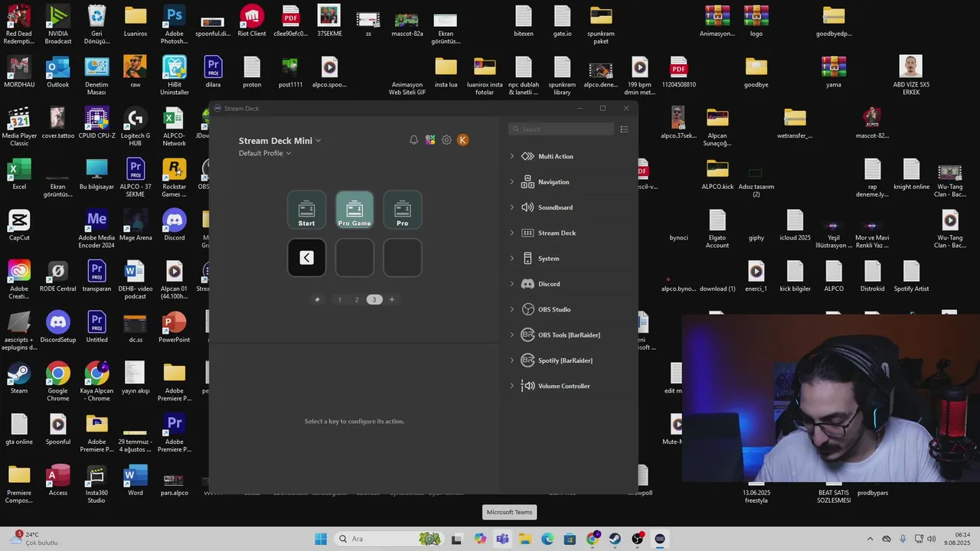The image size is (980, 551).
Task: Select the MORDHAU desktop shortcut
Action: (x=19, y=71)
